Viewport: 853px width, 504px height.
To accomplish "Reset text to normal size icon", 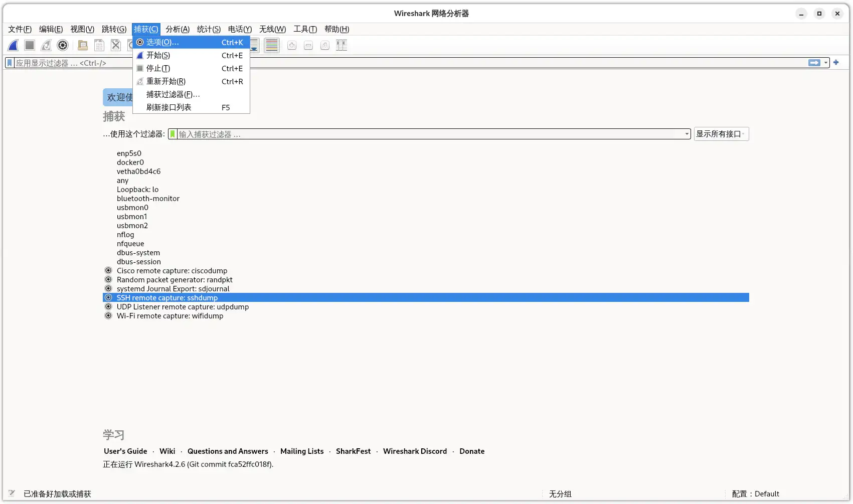I will tap(325, 46).
